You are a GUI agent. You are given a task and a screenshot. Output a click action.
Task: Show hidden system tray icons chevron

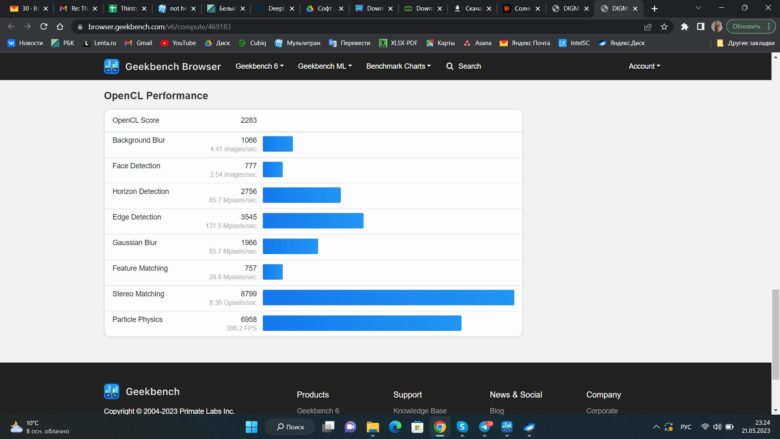click(x=656, y=427)
